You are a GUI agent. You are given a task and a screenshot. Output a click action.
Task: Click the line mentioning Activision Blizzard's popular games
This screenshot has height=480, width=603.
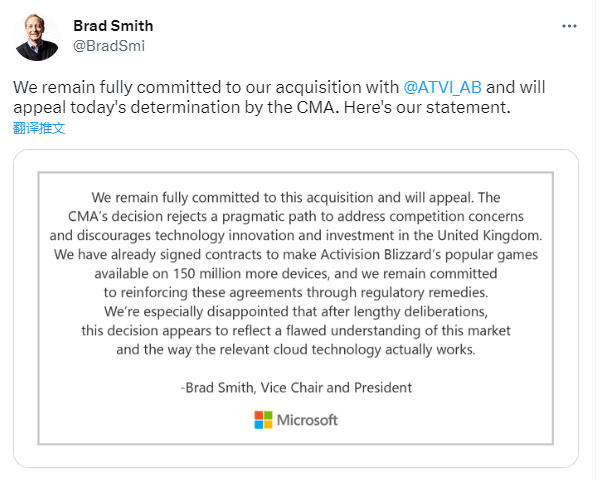pos(296,255)
